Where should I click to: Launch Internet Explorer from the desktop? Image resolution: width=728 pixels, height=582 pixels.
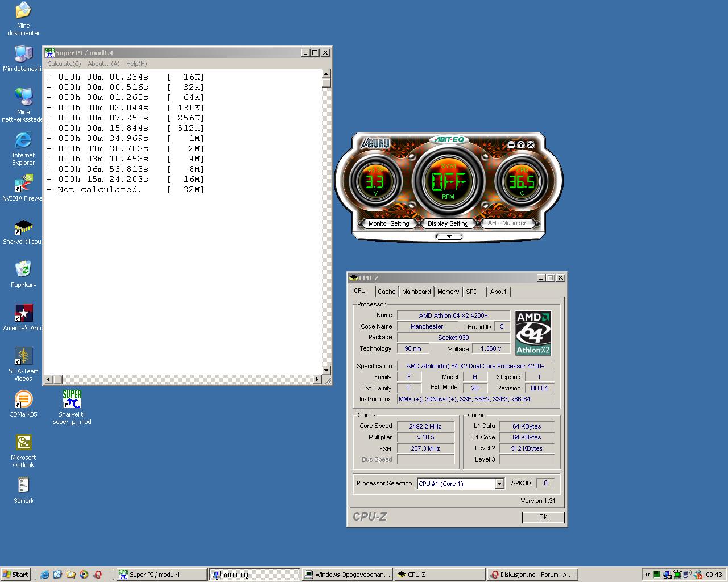23,148
